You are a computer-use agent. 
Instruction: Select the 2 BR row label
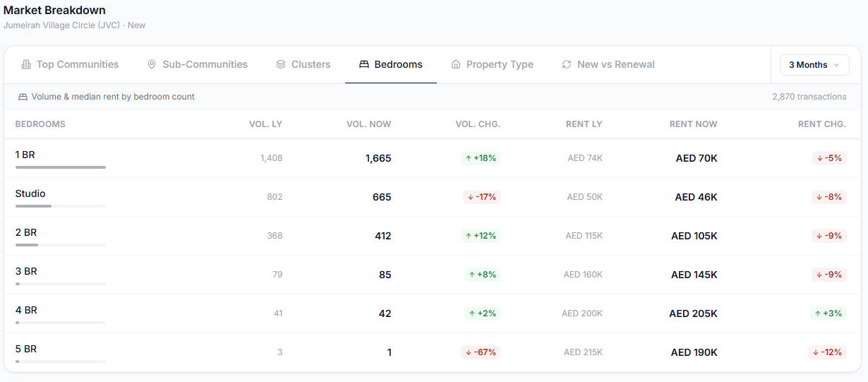26,232
